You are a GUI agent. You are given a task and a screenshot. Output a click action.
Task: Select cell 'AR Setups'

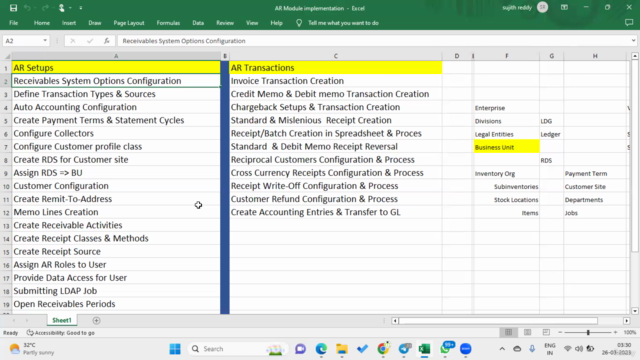tap(116, 68)
